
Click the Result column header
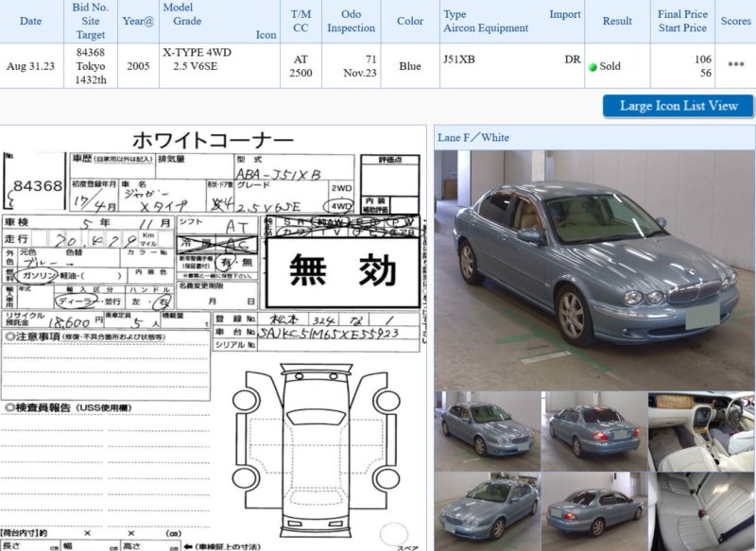point(617,21)
